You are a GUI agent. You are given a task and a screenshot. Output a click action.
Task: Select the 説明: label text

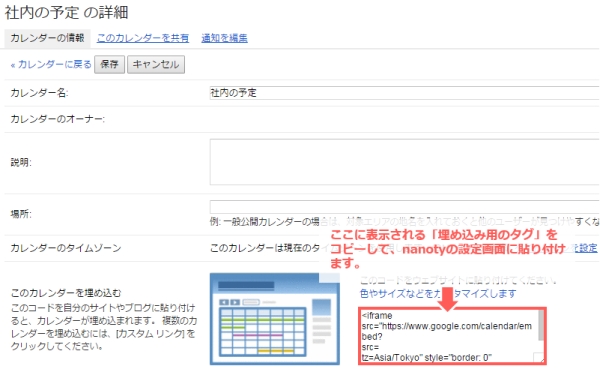(x=21, y=162)
